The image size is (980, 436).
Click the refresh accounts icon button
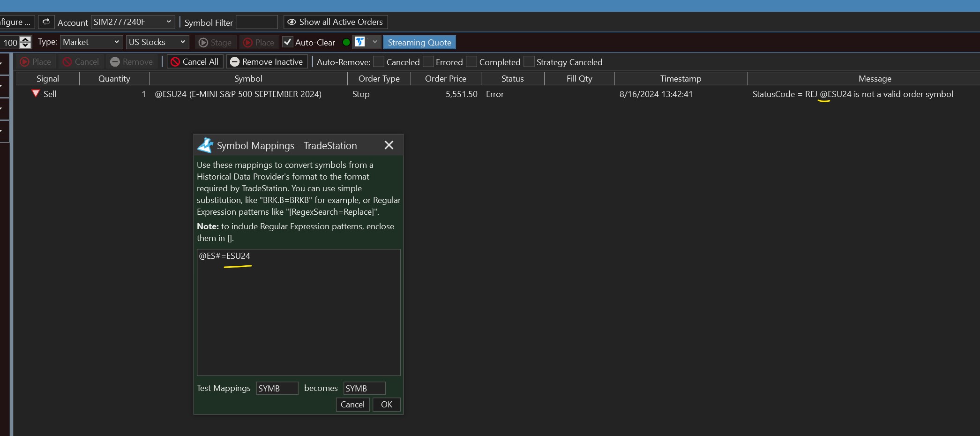(x=46, y=22)
